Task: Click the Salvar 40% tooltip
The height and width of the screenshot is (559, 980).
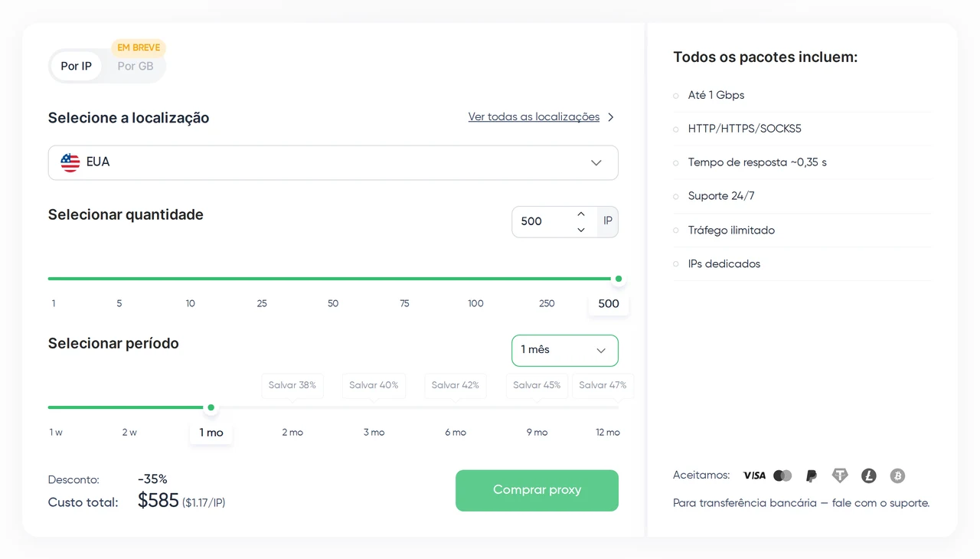Action: pyautogui.click(x=374, y=385)
